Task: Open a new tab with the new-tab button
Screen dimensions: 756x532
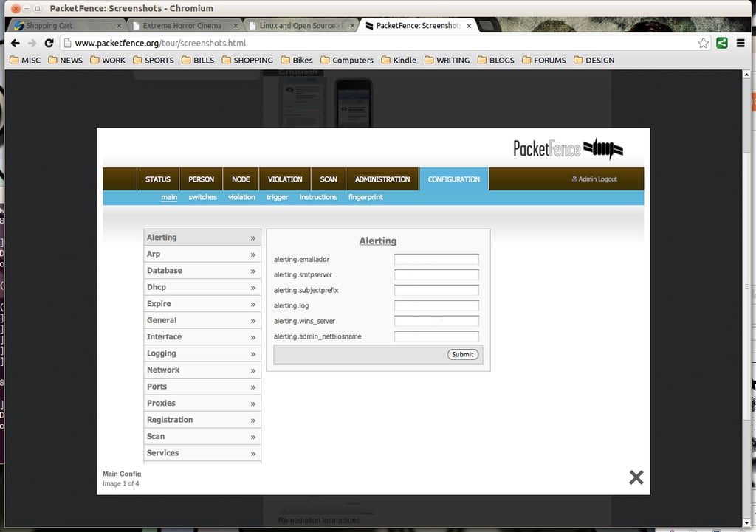Action: tap(487, 26)
